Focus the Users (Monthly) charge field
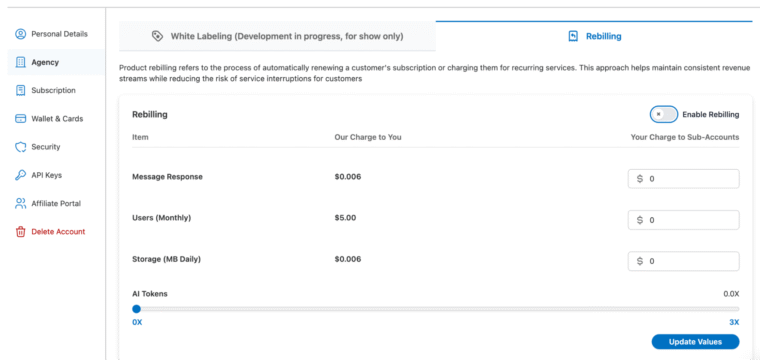The height and width of the screenshot is (360, 760). point(683,220)
